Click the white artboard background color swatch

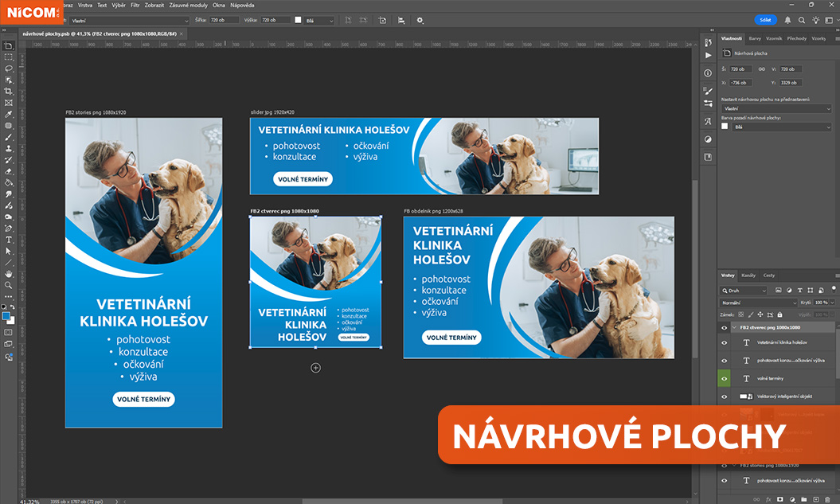725,127
